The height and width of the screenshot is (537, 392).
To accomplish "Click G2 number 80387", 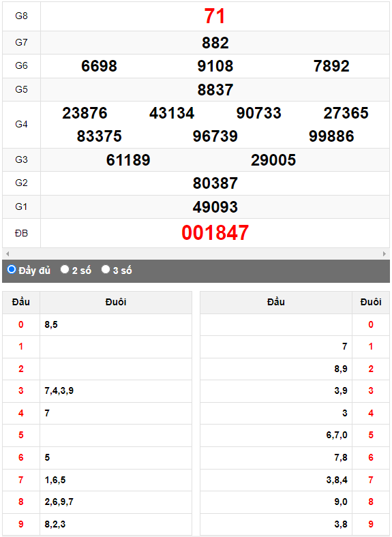I will pos(215,183).
